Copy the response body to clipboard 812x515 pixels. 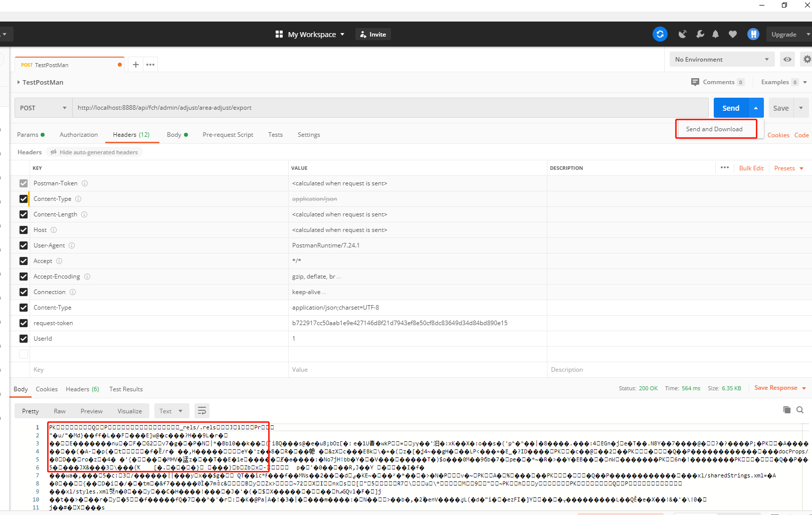(x=787, y=410)
